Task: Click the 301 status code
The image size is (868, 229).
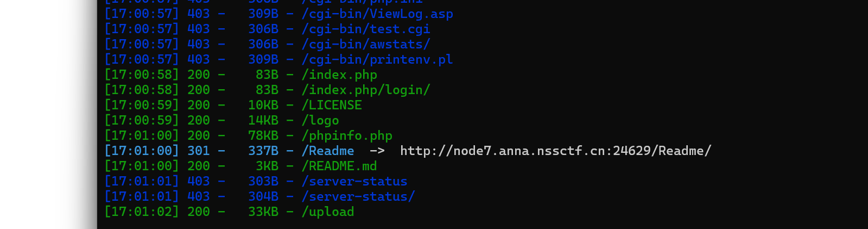Action: [199, 151]
